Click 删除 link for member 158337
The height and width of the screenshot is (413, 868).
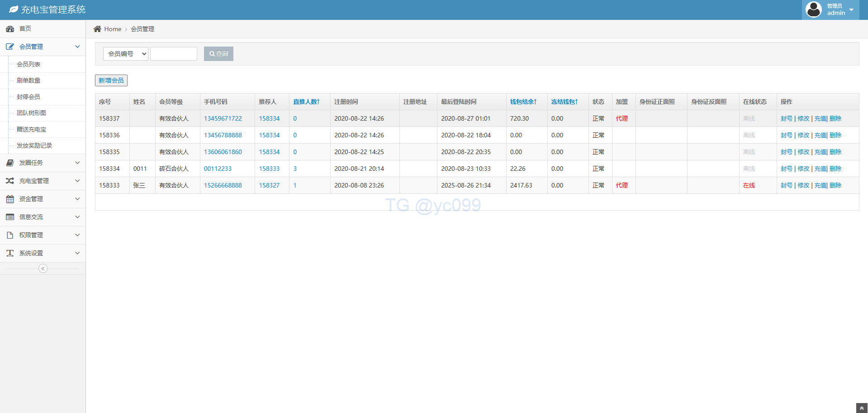835,118
